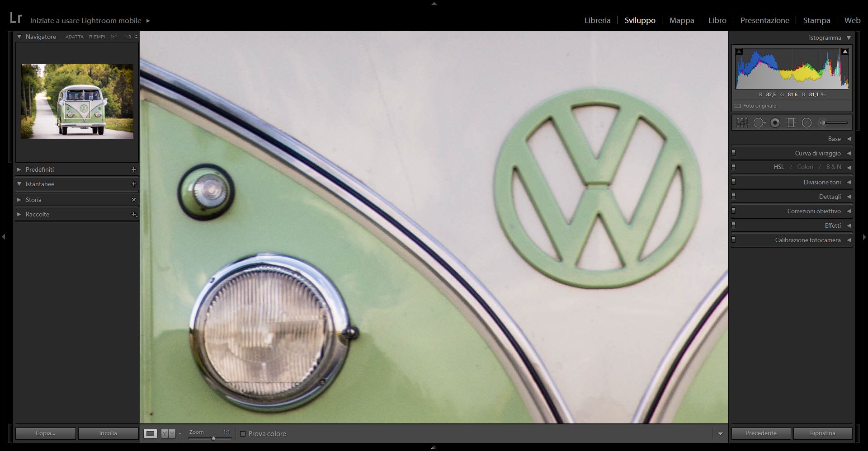
Task: Open the Stampa module
Action: pos(816,20)
